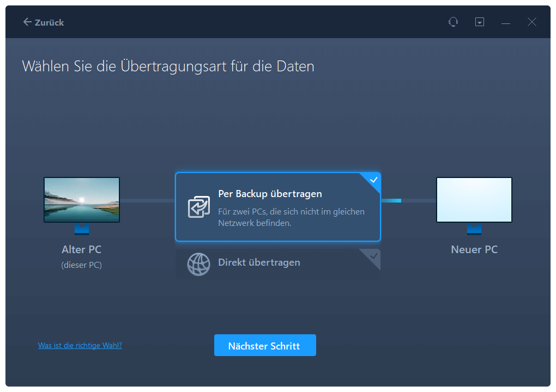
Task: Click the Alter PC label
Action: click(82, 250)
